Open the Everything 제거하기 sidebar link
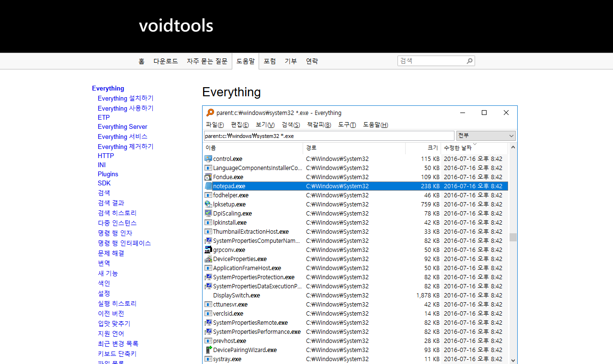The width and height of the screenshot is (613, 364). 125,147
